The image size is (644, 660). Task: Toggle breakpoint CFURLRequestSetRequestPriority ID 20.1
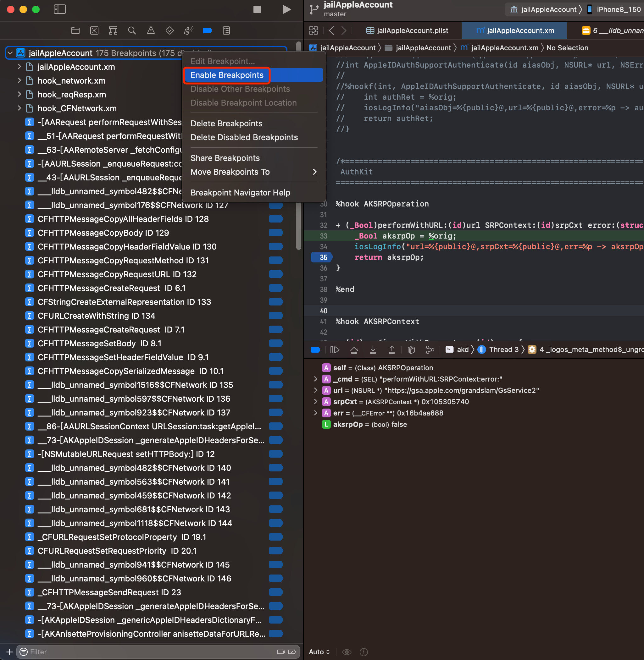[276, 551]
